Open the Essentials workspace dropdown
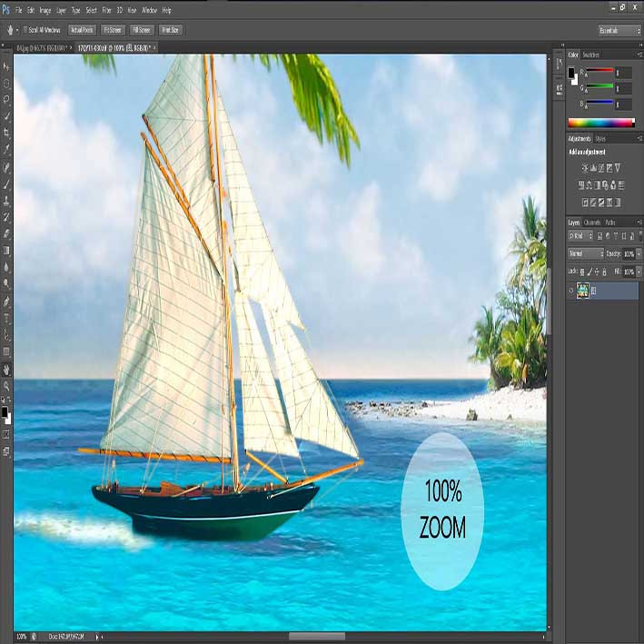Viewport: 644px width, 644px height. tap(619, 31)
